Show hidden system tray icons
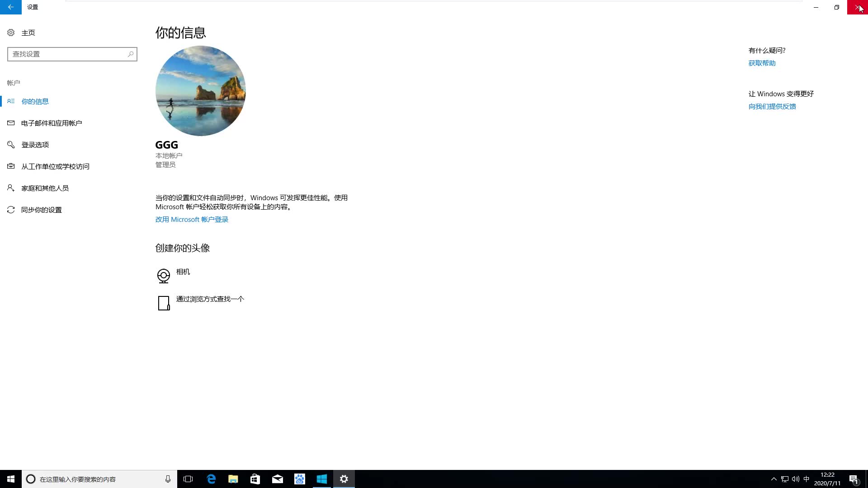868x488 pixels. tap(774, 479)
